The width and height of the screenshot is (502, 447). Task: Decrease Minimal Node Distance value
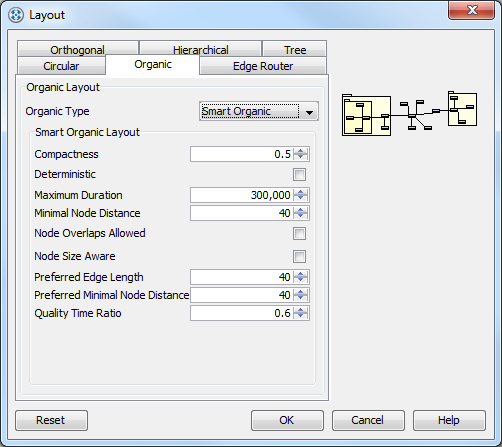(301, 216)
